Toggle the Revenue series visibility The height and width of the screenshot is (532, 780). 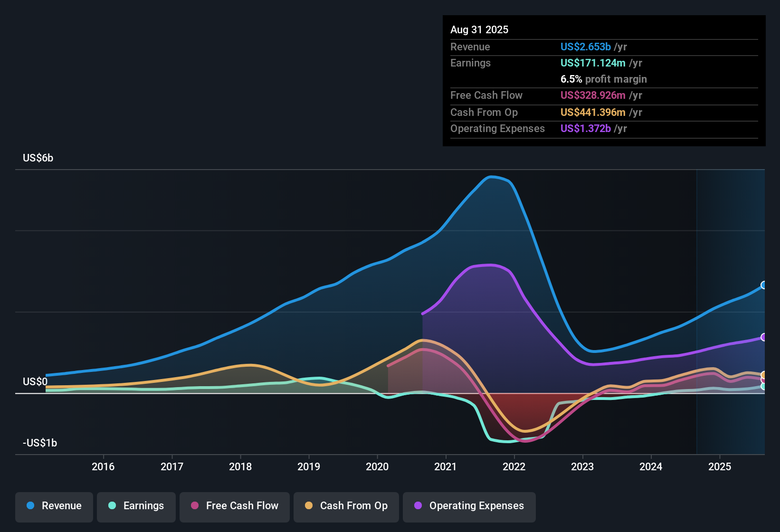[54, 506]
